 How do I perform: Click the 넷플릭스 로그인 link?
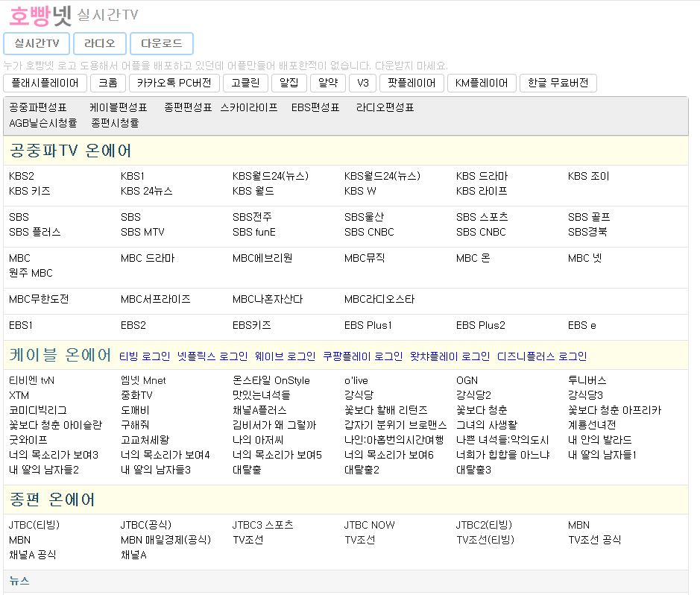(x=212, y=356)
